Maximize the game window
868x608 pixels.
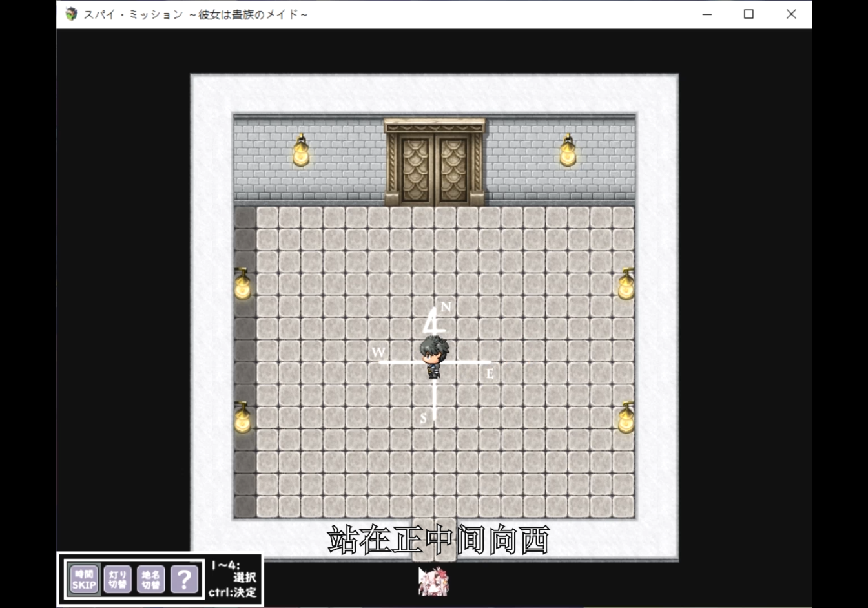(x=749, y=14)
